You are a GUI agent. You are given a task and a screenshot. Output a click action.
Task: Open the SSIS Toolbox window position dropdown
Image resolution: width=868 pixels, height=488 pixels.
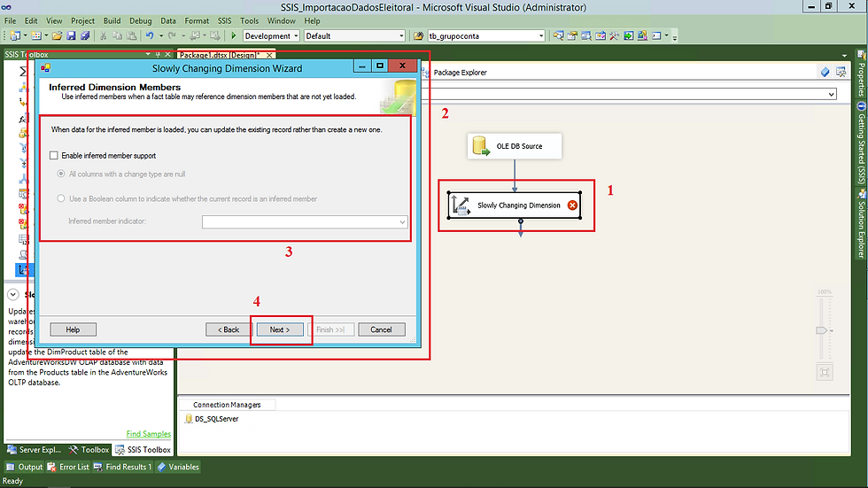(148, 54)
